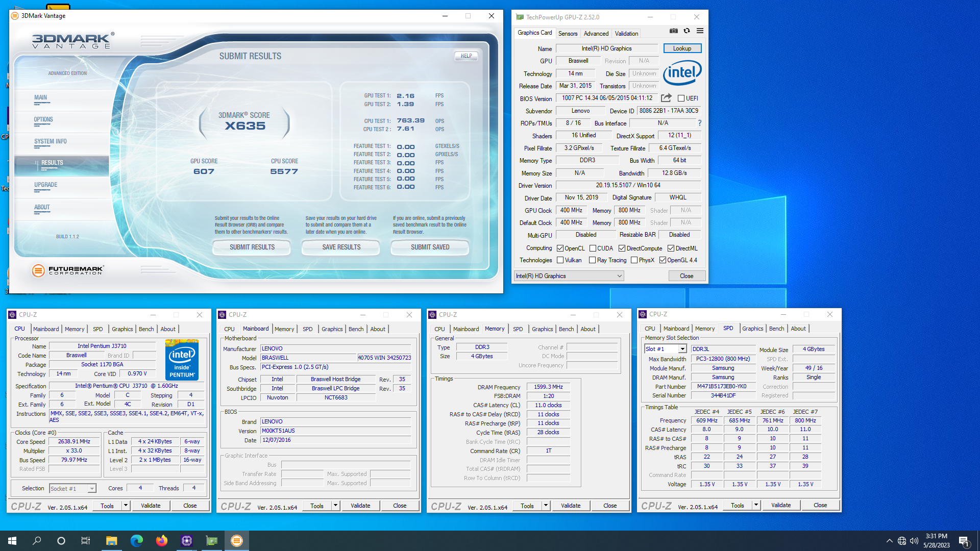This screenshot has width=980, height=551.
Task: Open the Windows Start menu
Action: click(x=12, y=541)
